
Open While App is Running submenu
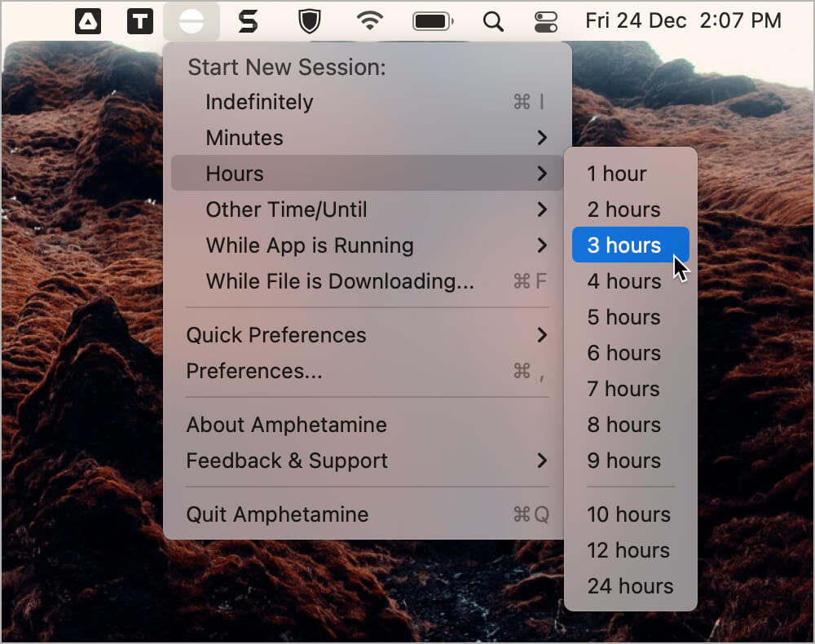tap(368, 245)
